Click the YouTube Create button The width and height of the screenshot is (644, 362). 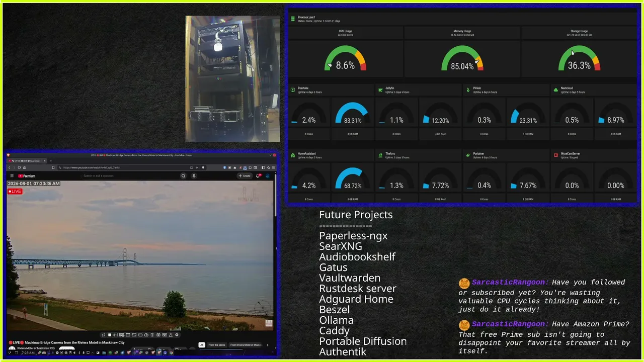tap(244, 176)
